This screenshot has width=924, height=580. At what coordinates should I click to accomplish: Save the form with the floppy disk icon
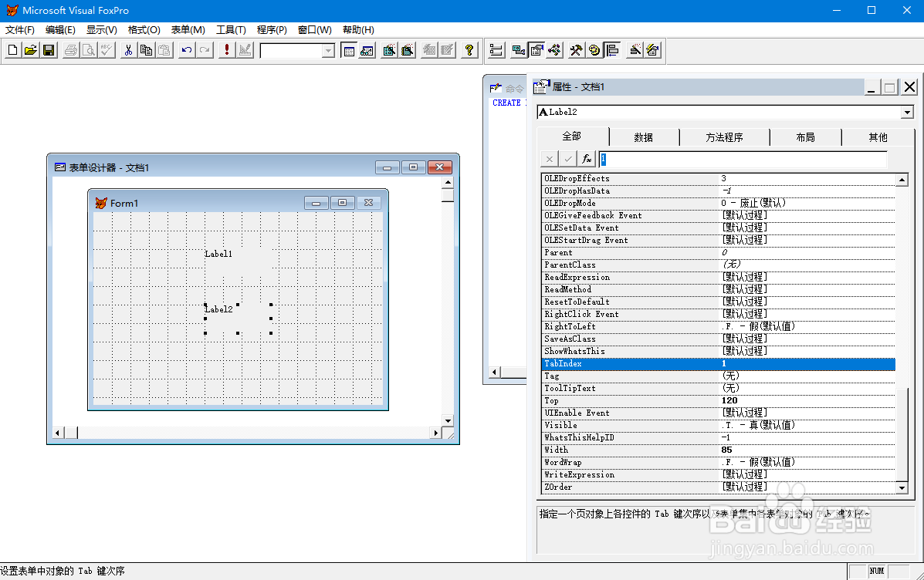point(49,50)
